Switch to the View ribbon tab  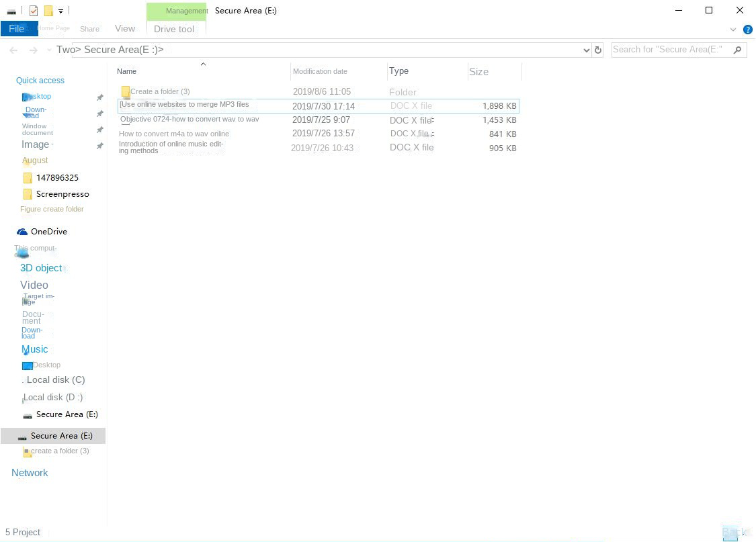click(125, 28)
